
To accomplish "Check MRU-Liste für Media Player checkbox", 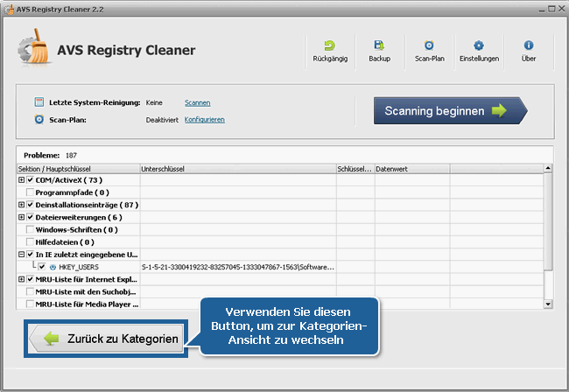I will tap(30, 304).
